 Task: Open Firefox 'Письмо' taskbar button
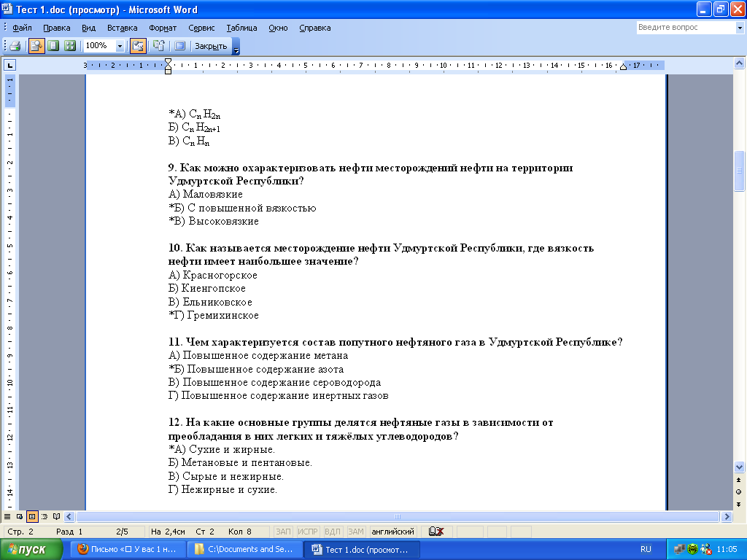128,549
